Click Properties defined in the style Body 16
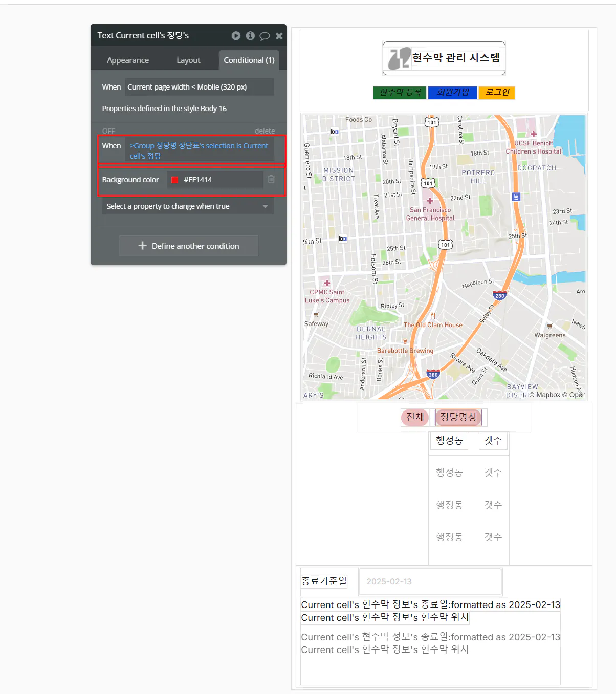Image resolution: width=616 pixels, height=694 pixels. (x=164, y=109)
